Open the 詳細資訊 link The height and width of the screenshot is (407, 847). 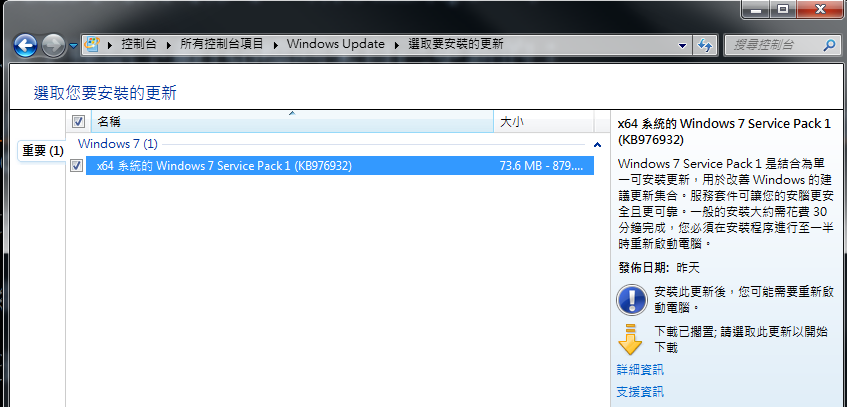coord(640,370)
